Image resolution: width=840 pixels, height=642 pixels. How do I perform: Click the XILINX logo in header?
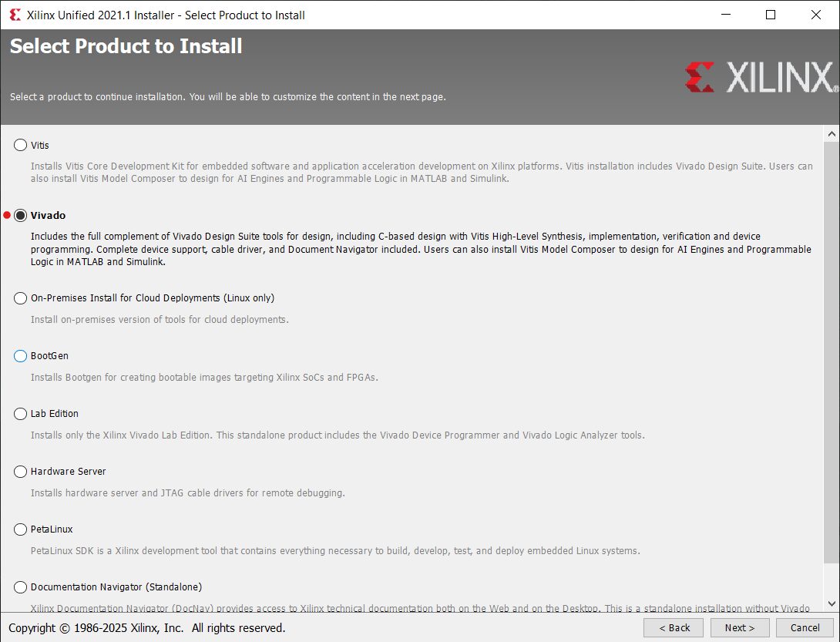(761, 77)
